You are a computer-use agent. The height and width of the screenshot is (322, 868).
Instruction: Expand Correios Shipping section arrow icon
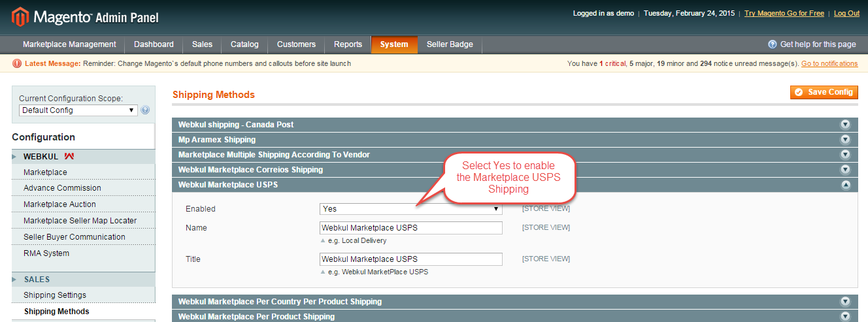[x=845, y=170]
